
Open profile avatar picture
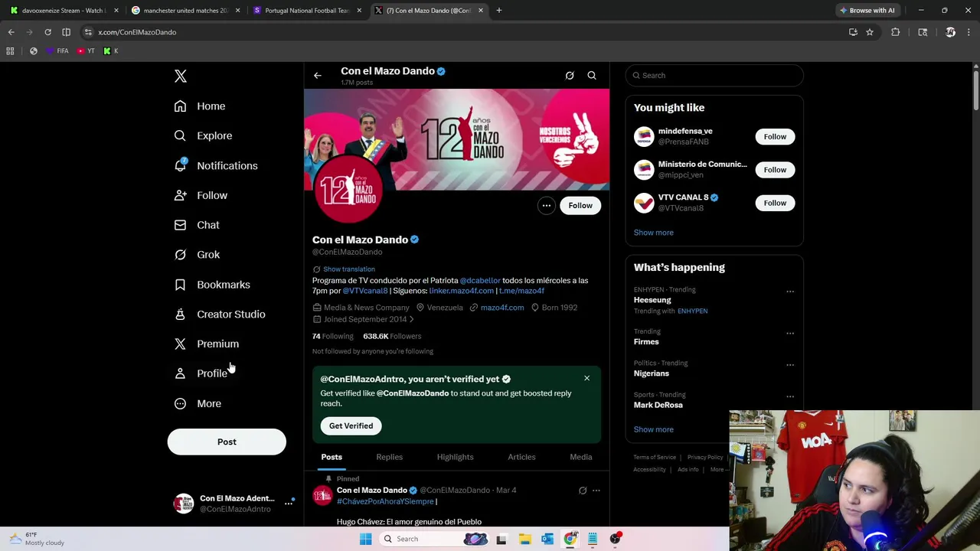pos(348,189)
